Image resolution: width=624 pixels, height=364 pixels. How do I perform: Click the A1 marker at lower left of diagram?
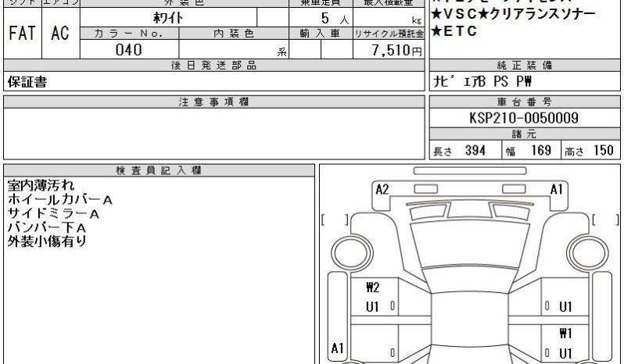point(338,348)
